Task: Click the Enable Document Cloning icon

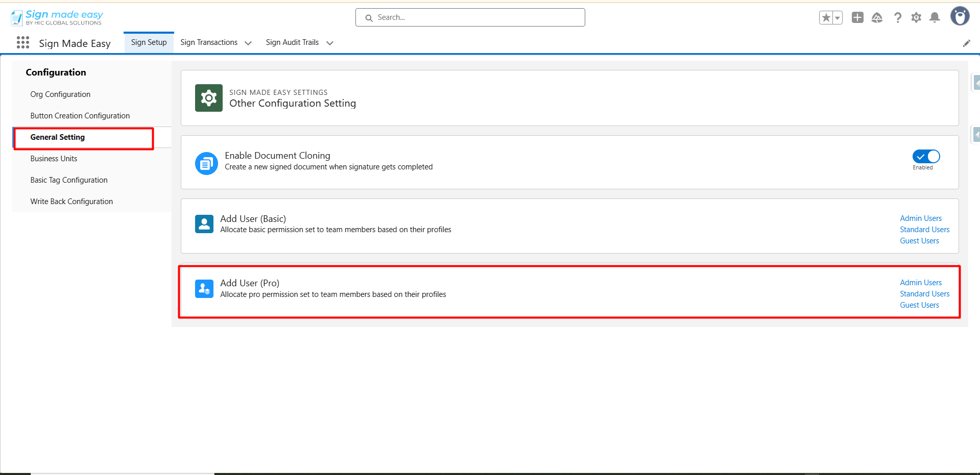Action: (206, 163)
